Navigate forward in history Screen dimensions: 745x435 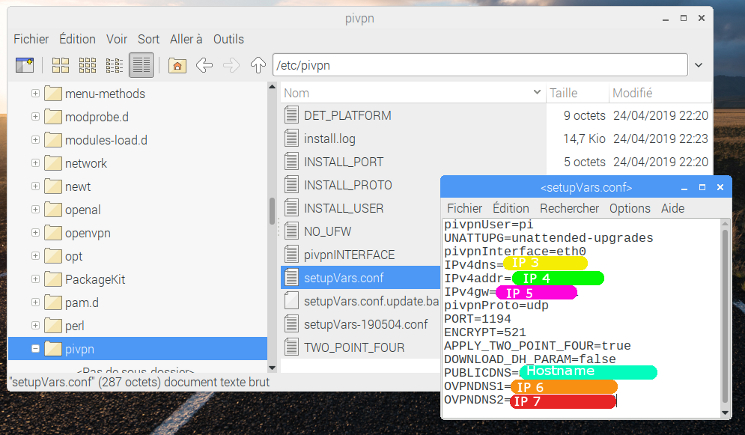[231, 65]
